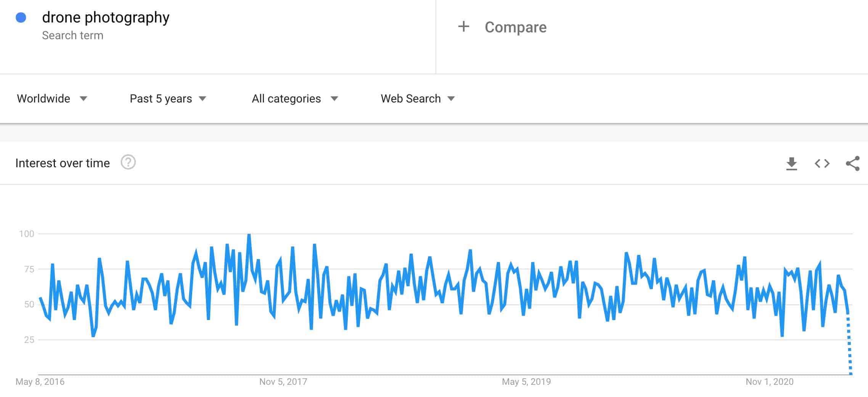
Task: Click the Nov 1, 2020 axis label
Action: coord(769,381)
